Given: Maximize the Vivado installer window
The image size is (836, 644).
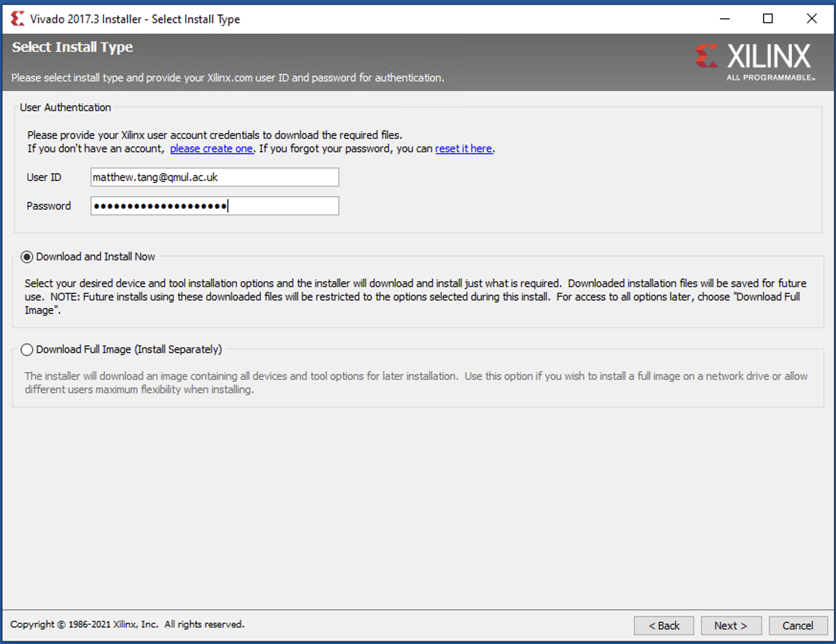Looking at the screenshot, I should point(768,19).
